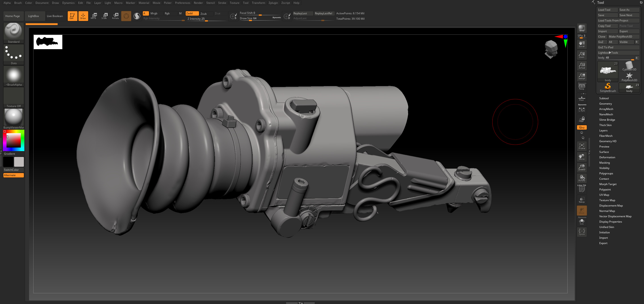Select the body tool thumbnail
Viewport: 644px width, 304px height.
[608, 72]
